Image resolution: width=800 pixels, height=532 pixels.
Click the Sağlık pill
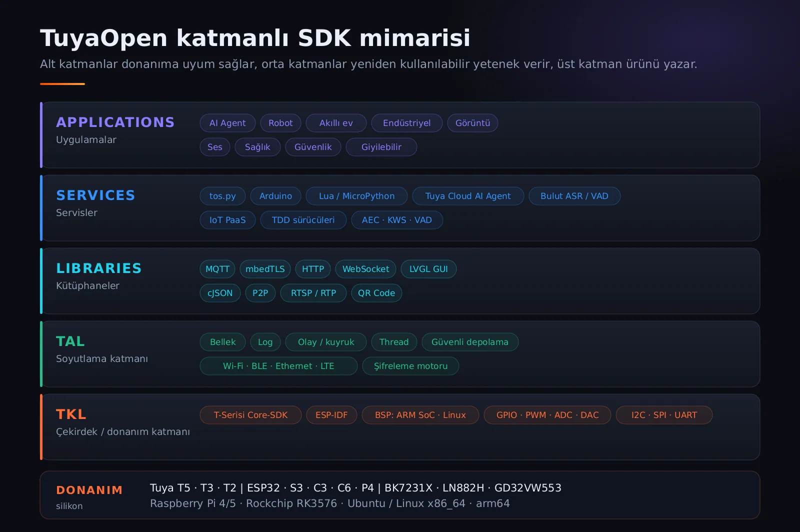(257, 147)
